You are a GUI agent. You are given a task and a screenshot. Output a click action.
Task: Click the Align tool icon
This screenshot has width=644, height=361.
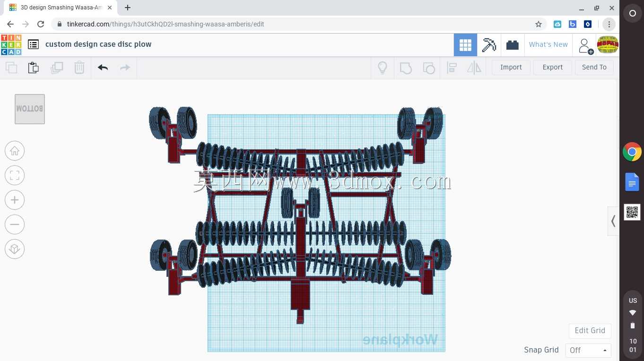(452, 68)
